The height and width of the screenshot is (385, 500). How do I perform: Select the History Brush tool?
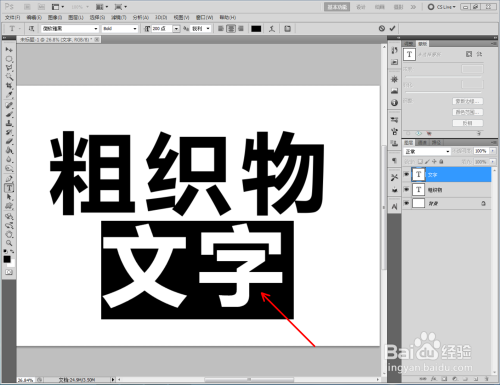[9, 132]
